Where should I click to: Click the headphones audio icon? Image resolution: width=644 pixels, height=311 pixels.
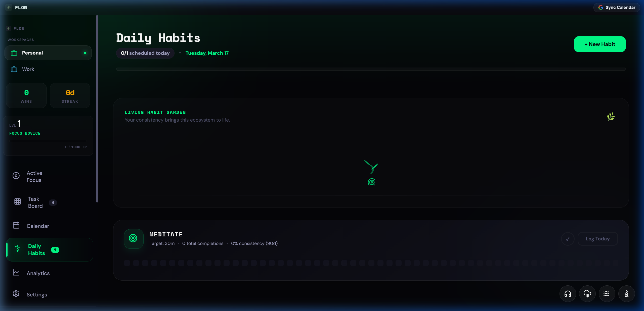pos(568,294)
